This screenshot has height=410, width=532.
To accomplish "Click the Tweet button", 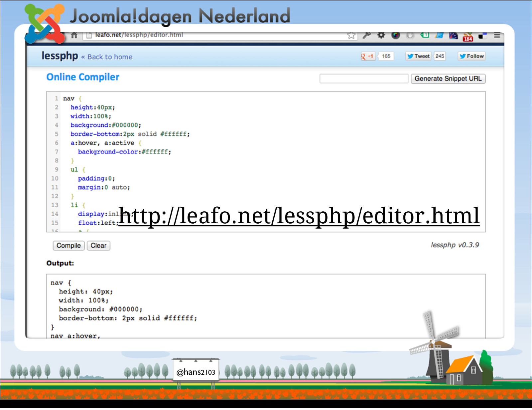I will click(x=418, y=56).
